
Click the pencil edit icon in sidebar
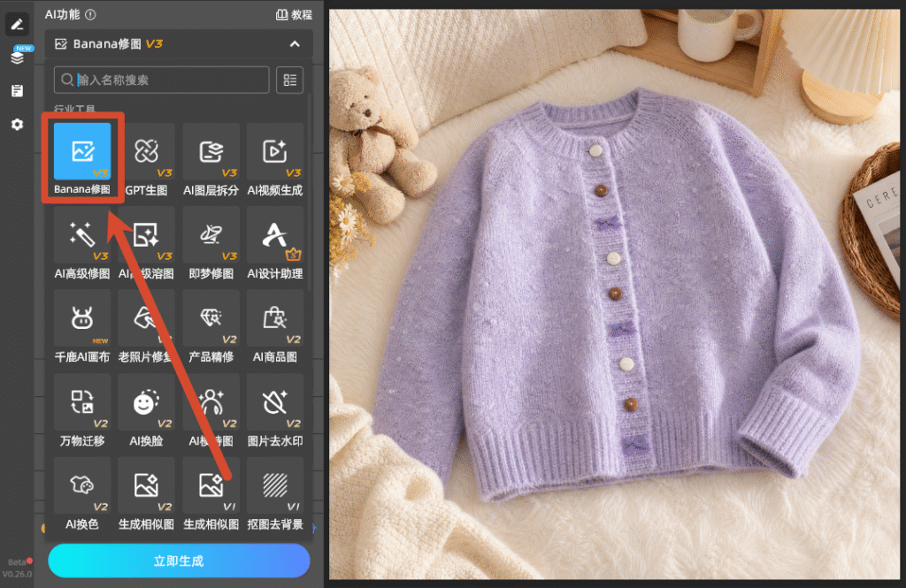(17, 24)
